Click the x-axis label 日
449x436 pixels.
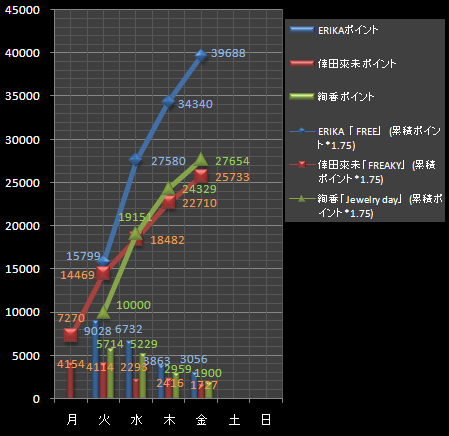click(x=266, y=419)
